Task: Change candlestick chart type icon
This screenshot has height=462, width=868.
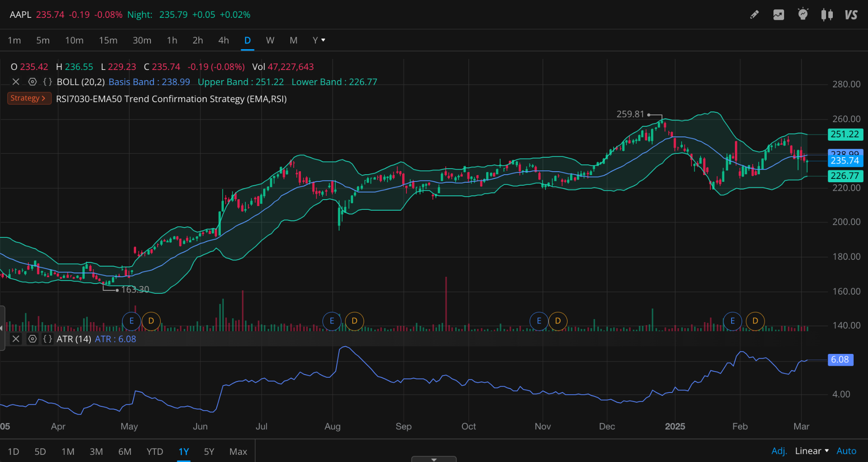Action: [x=827, y=15]
